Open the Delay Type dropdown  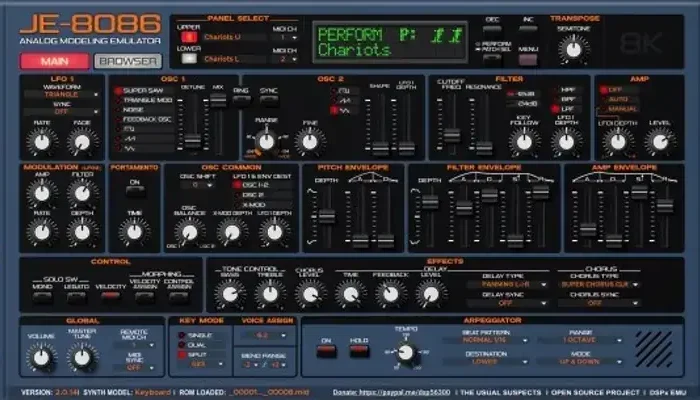[x=507, y=284]
